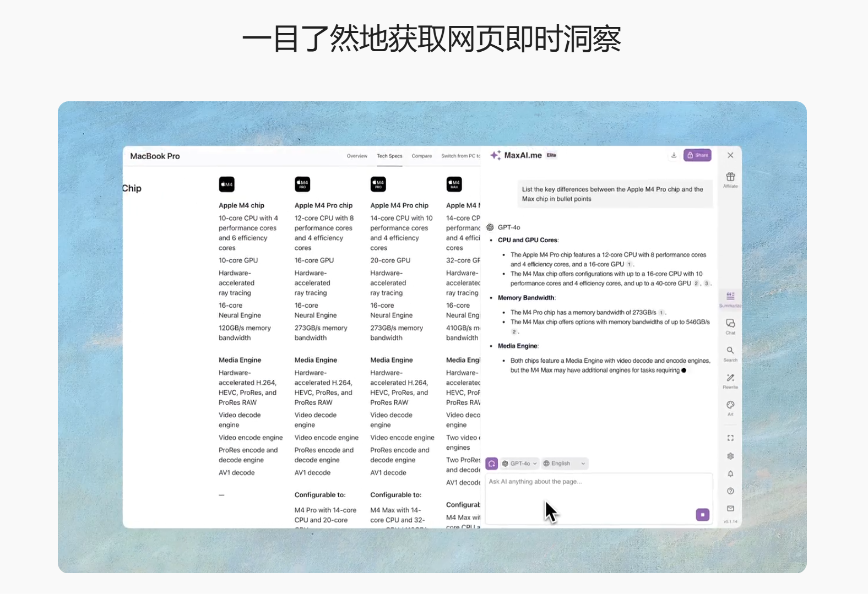
Task: Click the 'Memory Bandwidth' heading in response
Action: click(527, 298)
